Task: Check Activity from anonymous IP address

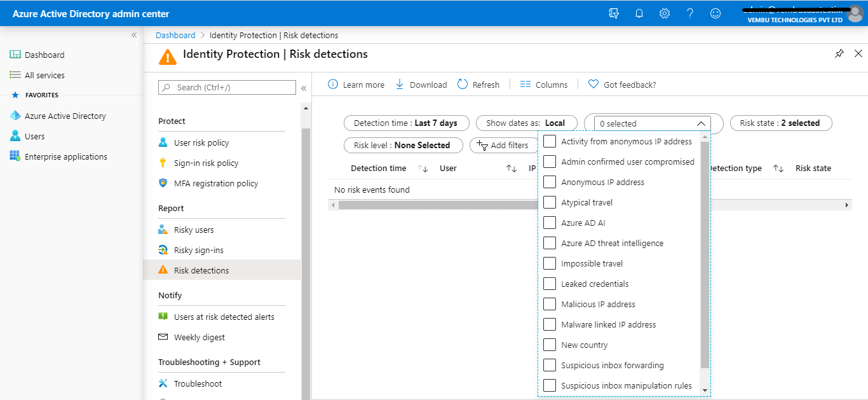Action: pyautogui.click(x=550, y=141)
